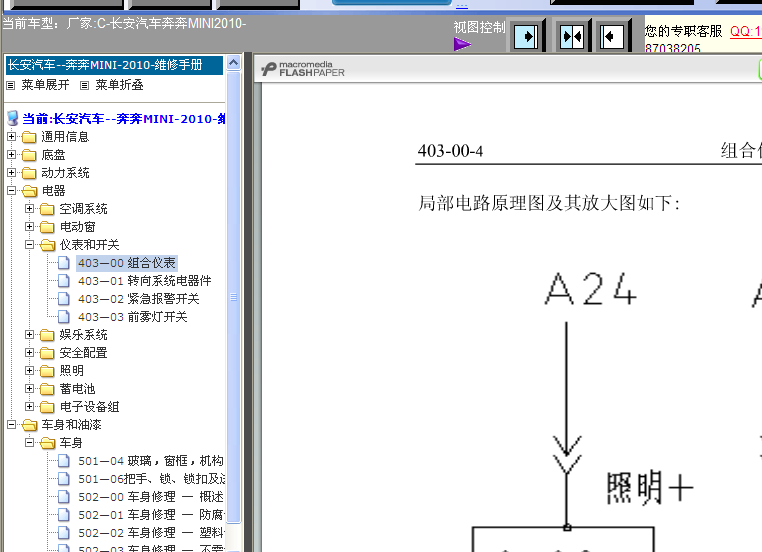Image resolution: width=762 pixels, height=552 pixels.
Task: Collapse the 车身和油漆 node
Action: pyautogui.click(x=11, y=425)
